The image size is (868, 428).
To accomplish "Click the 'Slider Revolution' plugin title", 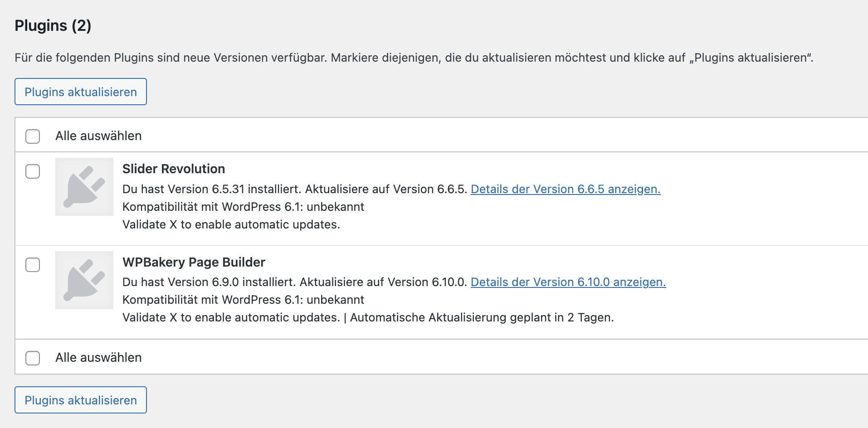I will [x=174, y=169].
